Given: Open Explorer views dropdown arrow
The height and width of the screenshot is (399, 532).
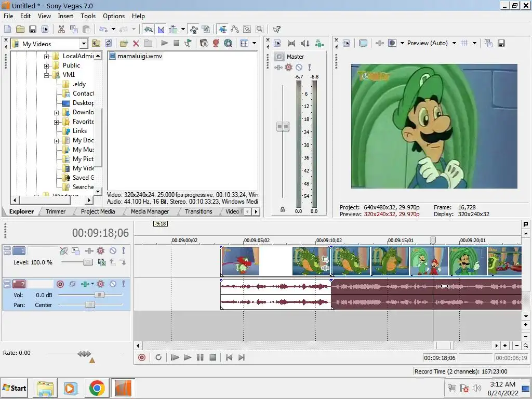Looking at the screenshot, I should pyautogui.click(x=254, y=43).
